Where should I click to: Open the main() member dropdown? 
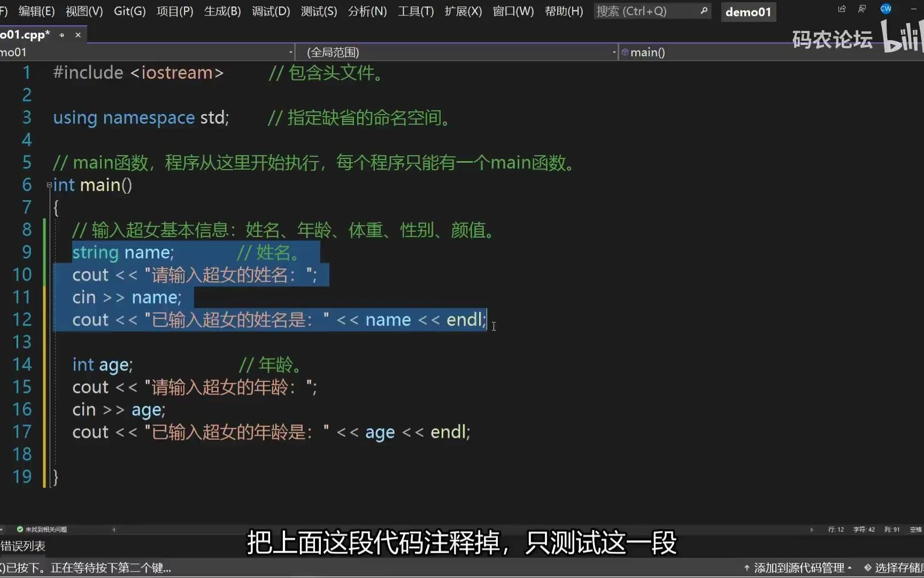[772, 52]
